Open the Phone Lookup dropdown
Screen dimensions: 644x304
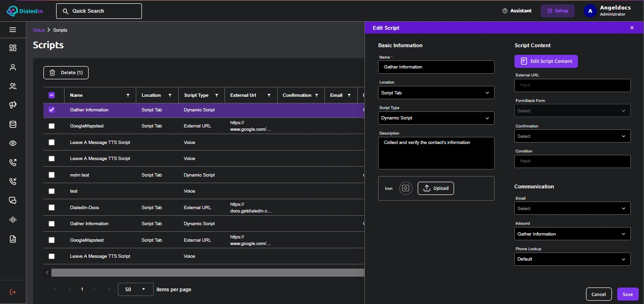[572, 259]
